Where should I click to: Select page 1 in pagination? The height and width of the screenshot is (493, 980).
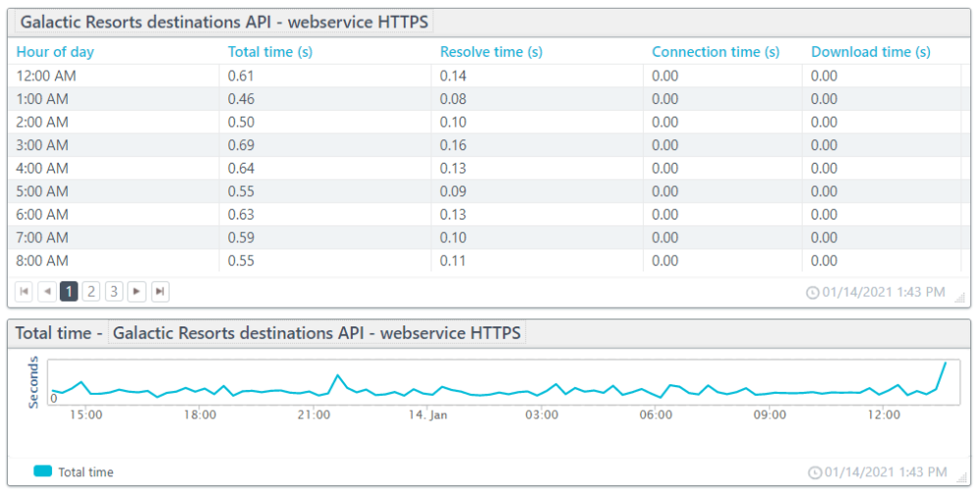click(69, 291)
